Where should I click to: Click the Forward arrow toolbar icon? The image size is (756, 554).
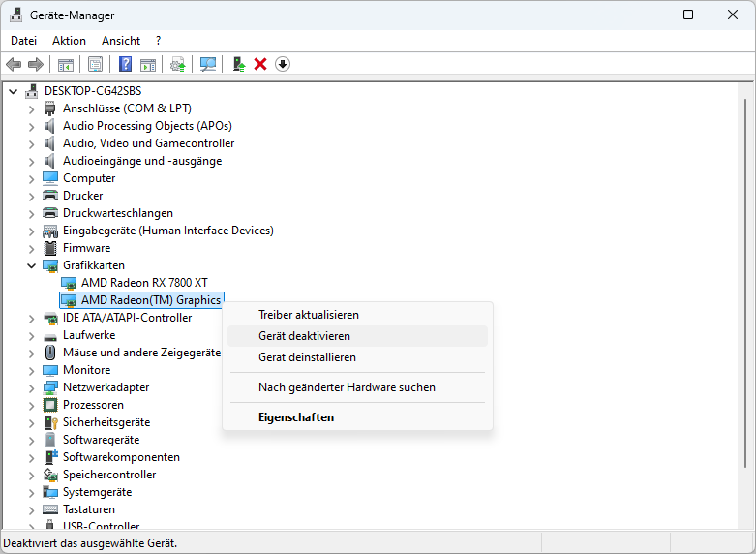(36, 64)
